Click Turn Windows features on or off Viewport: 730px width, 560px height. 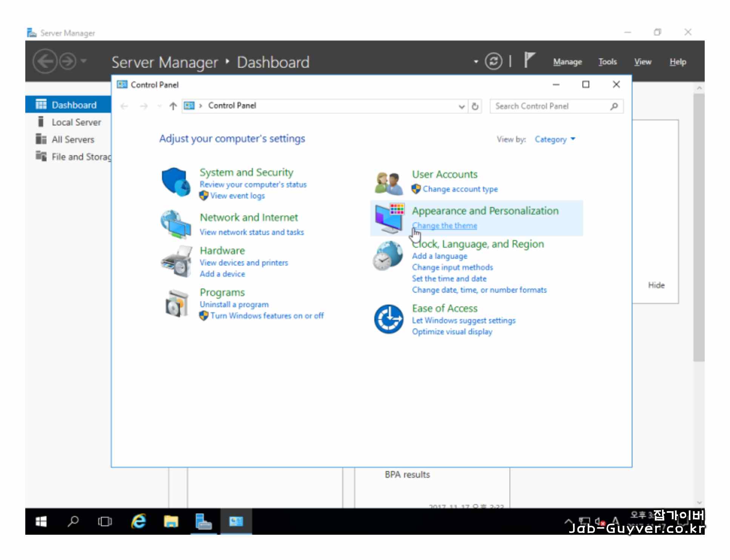pyautogui.click(x=267, y=316)
